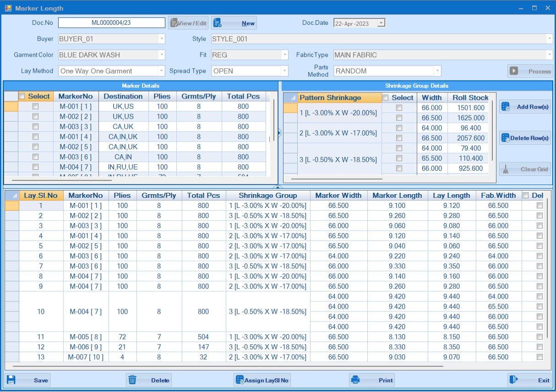Check the Select box for marker M-003 [ 3 ]
The image size is (556, 392).
(35, 126)
